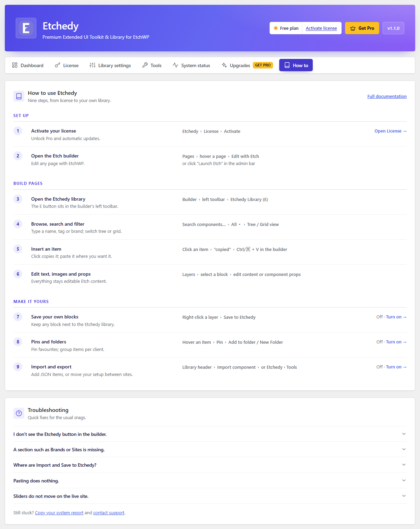Viewport: 420px width, 529px height.
Task: Click the "Open the Etchedy library" step title
Action: [58, 199]
